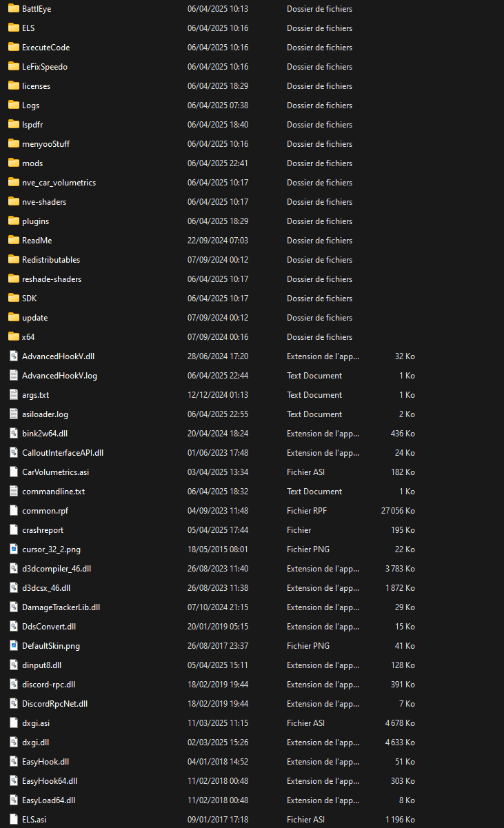The image size is (504, 828).
Task: Select the file named ELS.asi
Action: click(34, 820)
